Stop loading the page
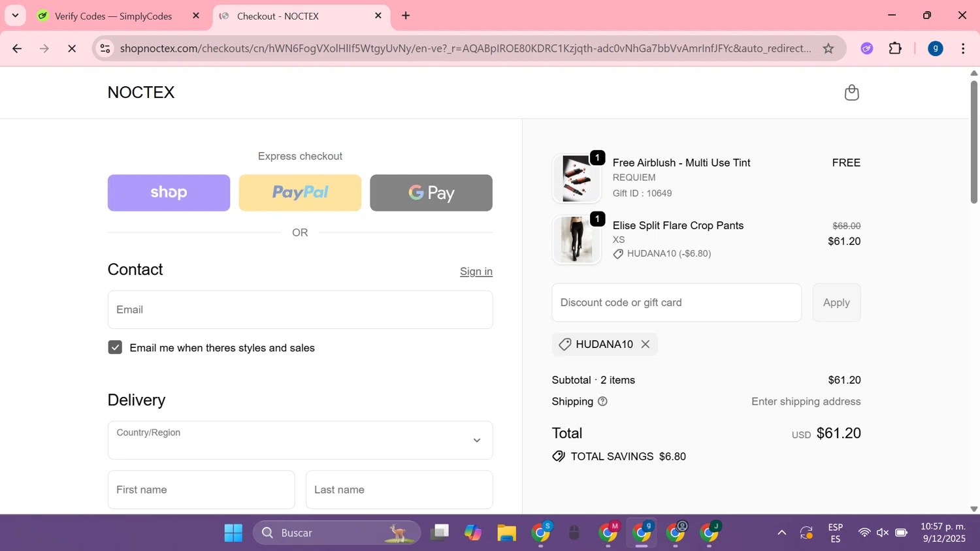This screenshot has width=980, height=551. click(72, 48)
